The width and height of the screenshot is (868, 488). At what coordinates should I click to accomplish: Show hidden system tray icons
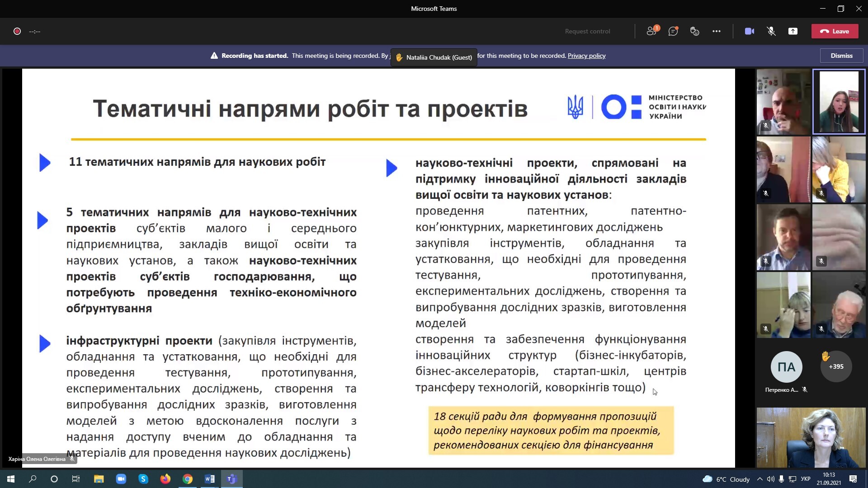[759, 479]
